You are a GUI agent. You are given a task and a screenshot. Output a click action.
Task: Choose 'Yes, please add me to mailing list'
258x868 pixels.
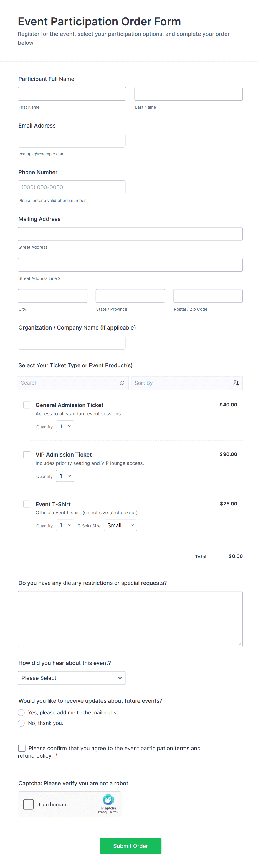pos(21,712)
